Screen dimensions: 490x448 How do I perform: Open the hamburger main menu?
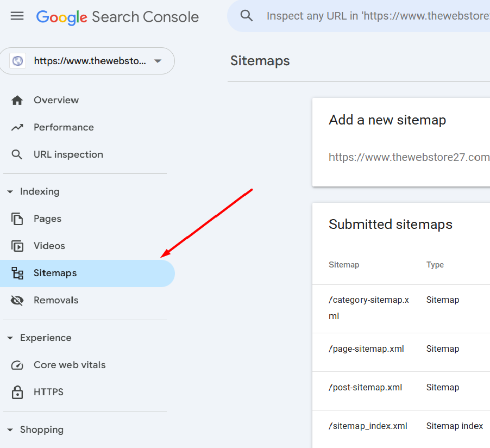(x=17, y=16)
